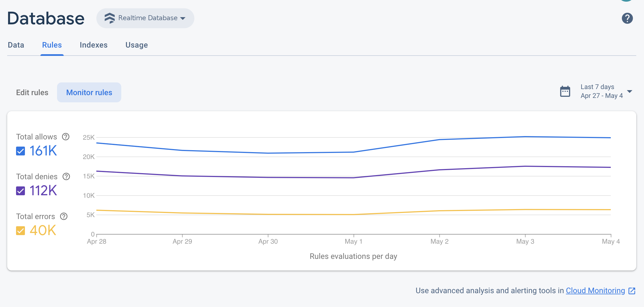644x307 pixels.
Task: Switch to the Indexes tab
Action: click(x=94, y=45)
